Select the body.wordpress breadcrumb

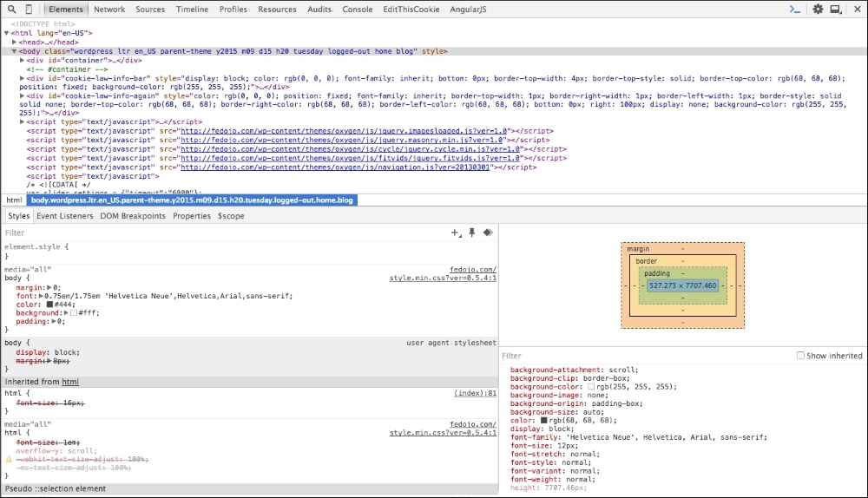[x=192, y=200]
